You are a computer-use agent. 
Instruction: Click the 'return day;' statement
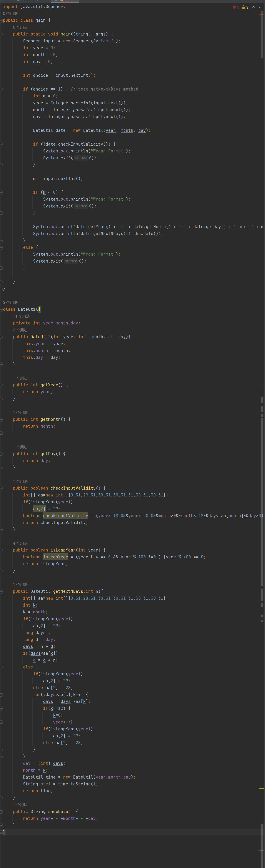click(x=37, y=461)
